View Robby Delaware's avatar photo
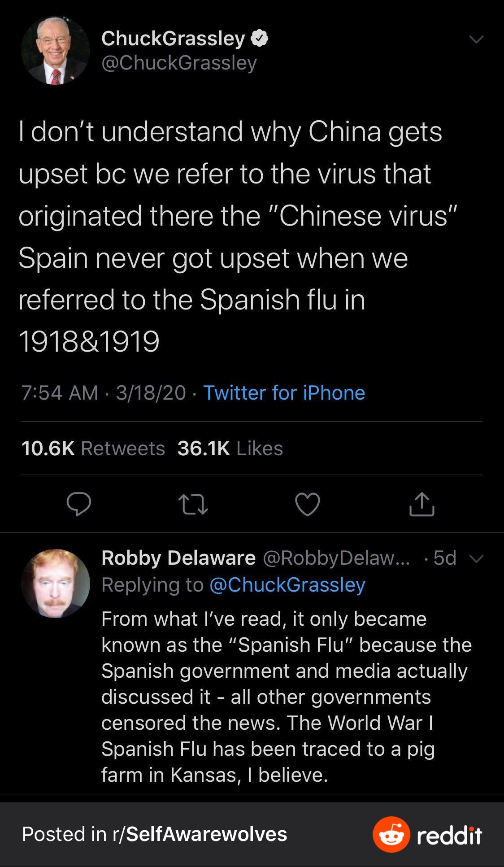The image size is (504, 867). click(56, 583)
